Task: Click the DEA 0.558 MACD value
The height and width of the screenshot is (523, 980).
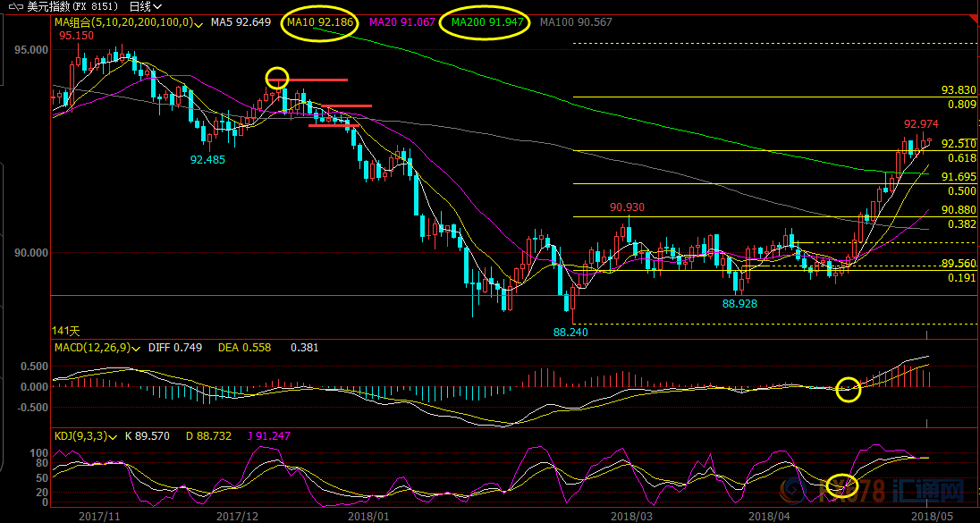Action: pos(244,348)
